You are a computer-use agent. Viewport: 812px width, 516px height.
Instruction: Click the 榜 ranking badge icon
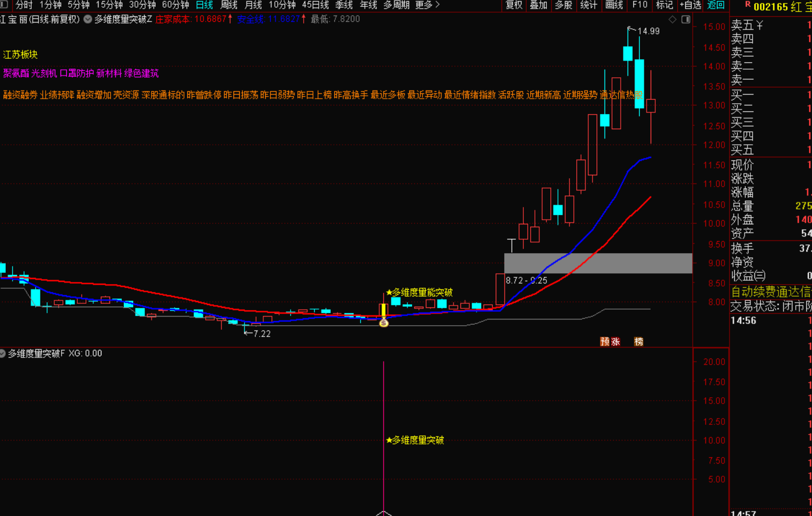click(639, 341)
